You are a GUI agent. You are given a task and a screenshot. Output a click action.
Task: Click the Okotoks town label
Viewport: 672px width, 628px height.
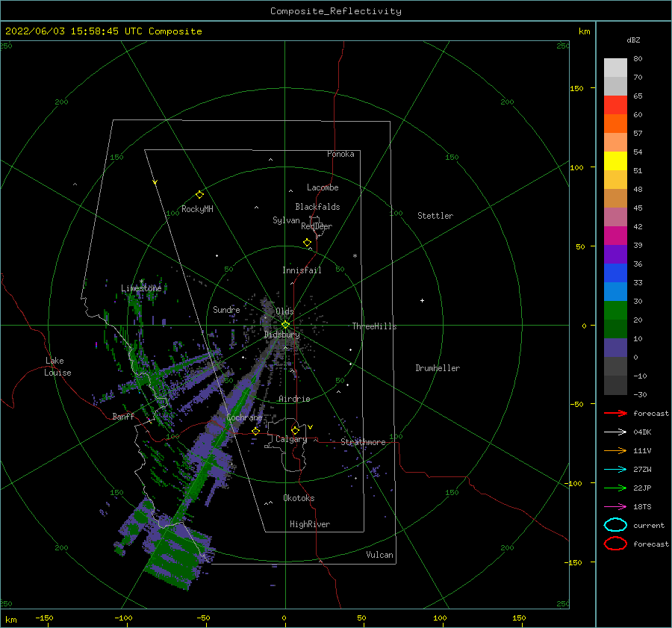pos(299,498)
